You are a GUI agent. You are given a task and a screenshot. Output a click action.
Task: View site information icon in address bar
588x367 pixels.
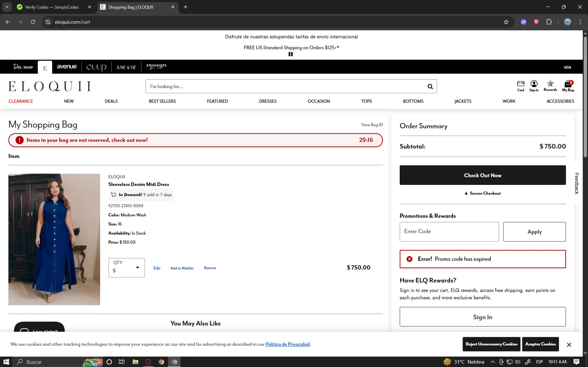tap(48, 22)
